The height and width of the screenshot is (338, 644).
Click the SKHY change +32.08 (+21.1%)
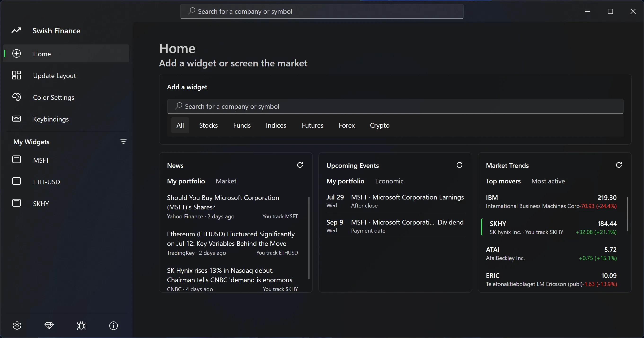596,232
